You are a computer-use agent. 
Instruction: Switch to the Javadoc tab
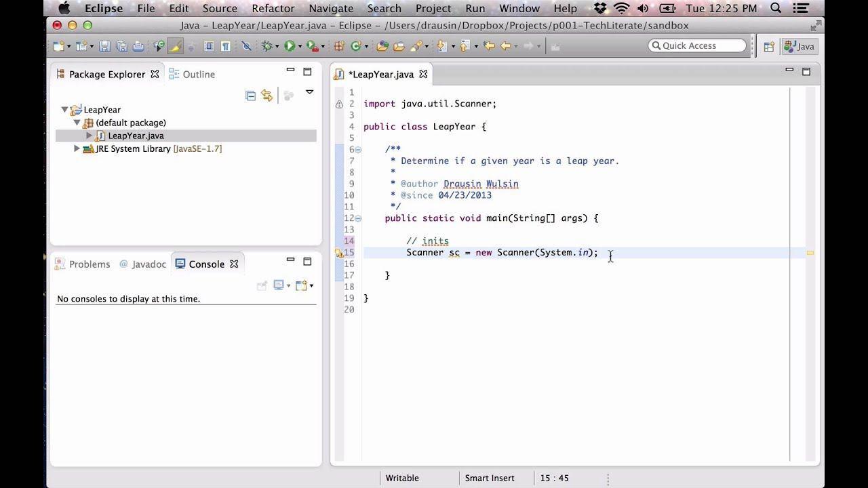click(x=142, y=264)
